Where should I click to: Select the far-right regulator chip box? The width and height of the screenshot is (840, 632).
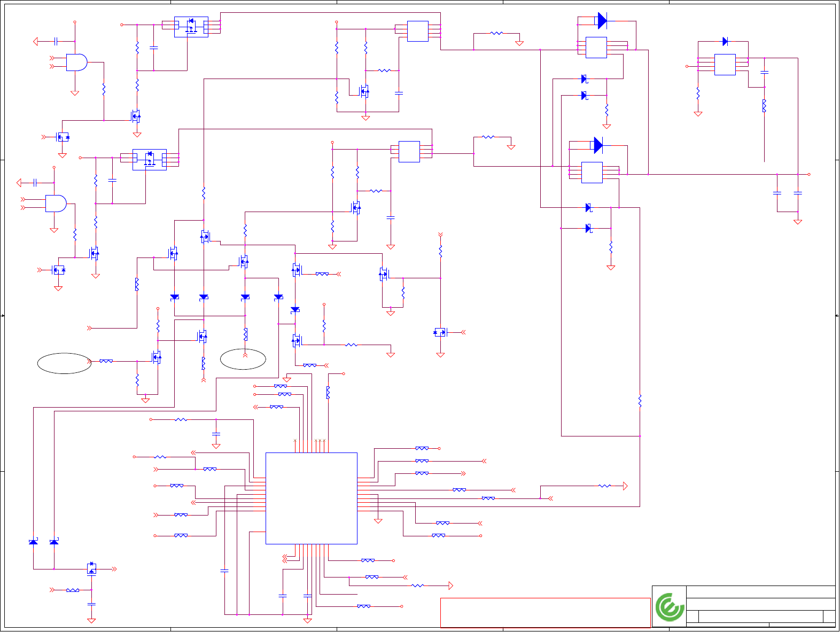pos(725,65)
